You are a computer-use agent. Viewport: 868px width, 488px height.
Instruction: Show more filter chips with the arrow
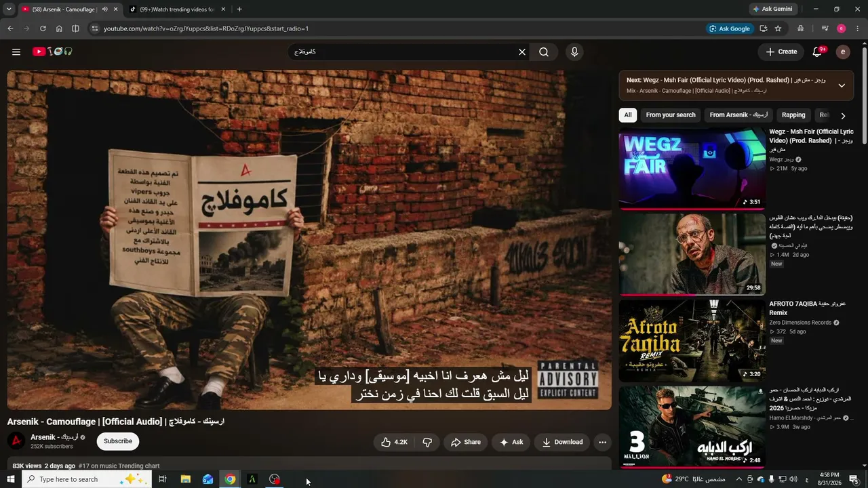tap(843, 115)
